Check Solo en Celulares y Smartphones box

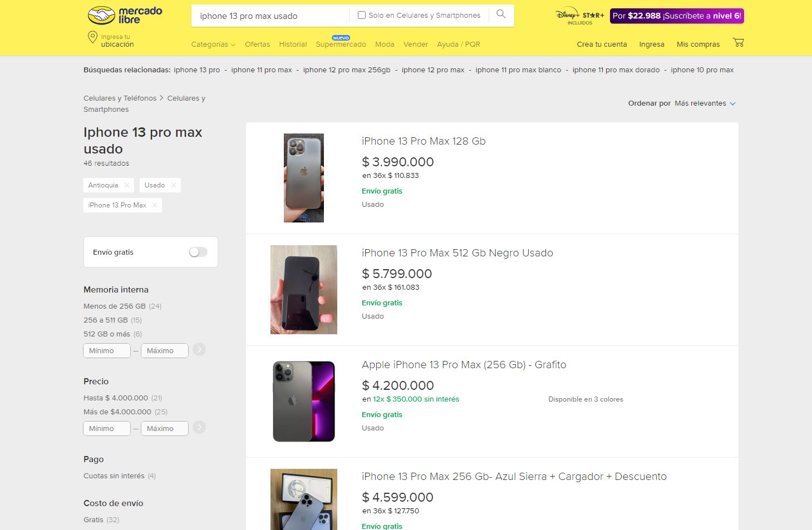pos(362,15)
